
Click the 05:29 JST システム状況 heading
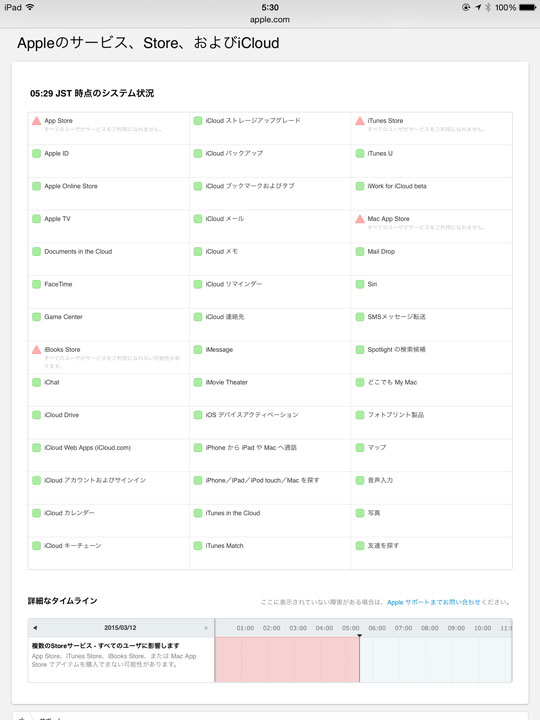coord(92,93)
